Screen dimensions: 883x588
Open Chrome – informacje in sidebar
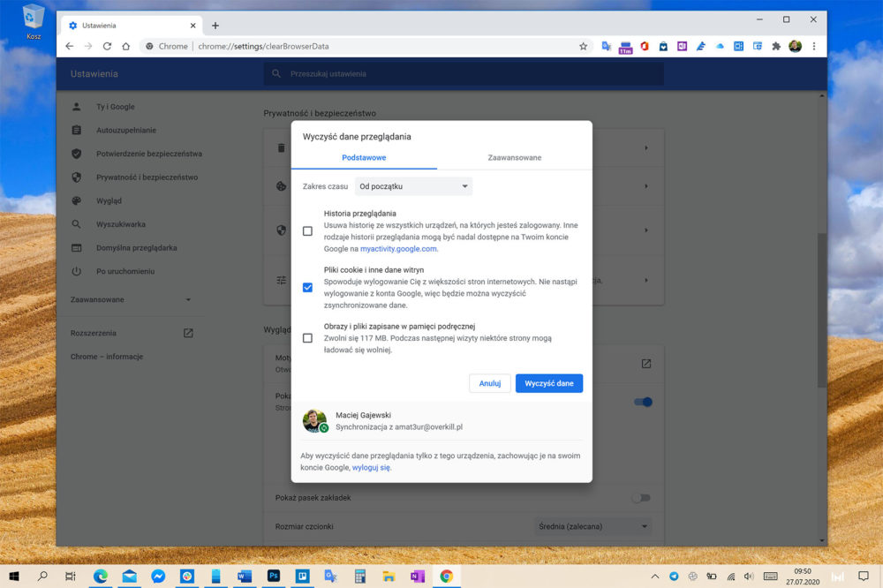point(107,357)
